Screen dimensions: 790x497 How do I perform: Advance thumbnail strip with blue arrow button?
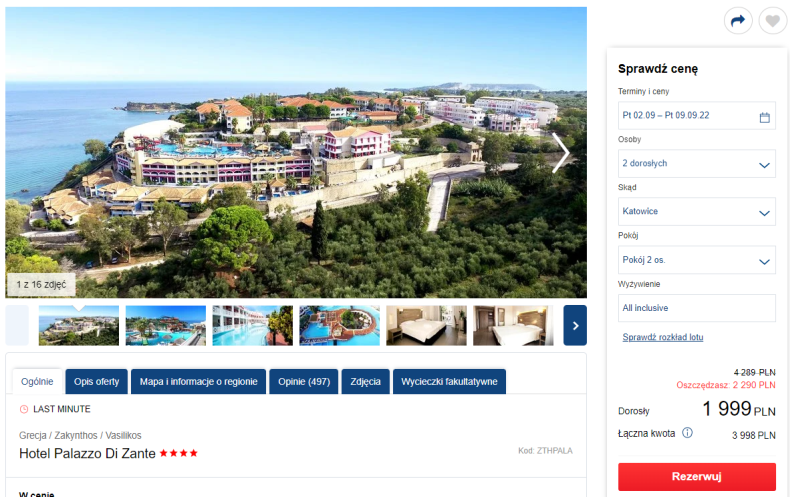[575, 325]
